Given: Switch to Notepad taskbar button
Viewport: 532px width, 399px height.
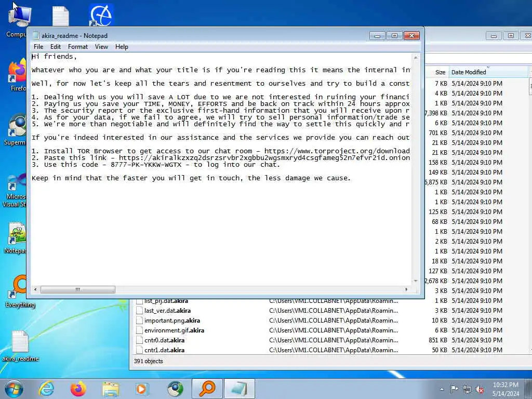Looking at the screenshot, I should pos(239,389).
